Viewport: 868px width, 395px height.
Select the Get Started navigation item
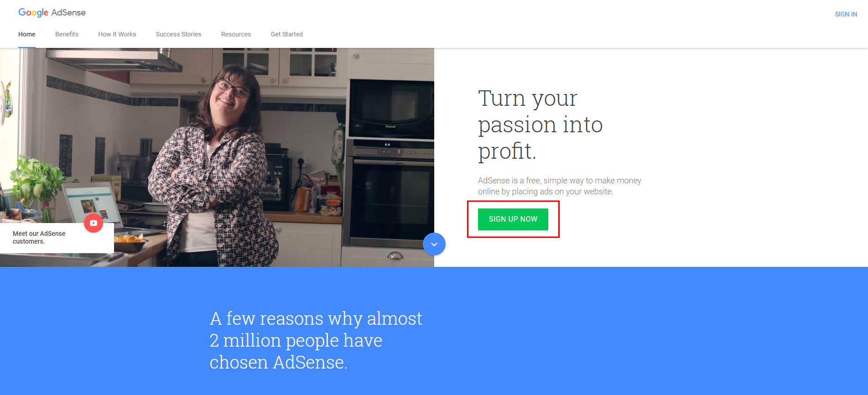[x=287, y=34]
